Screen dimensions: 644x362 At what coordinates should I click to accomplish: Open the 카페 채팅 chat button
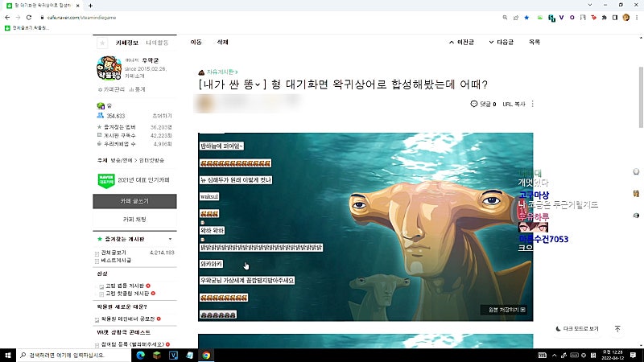134,219
